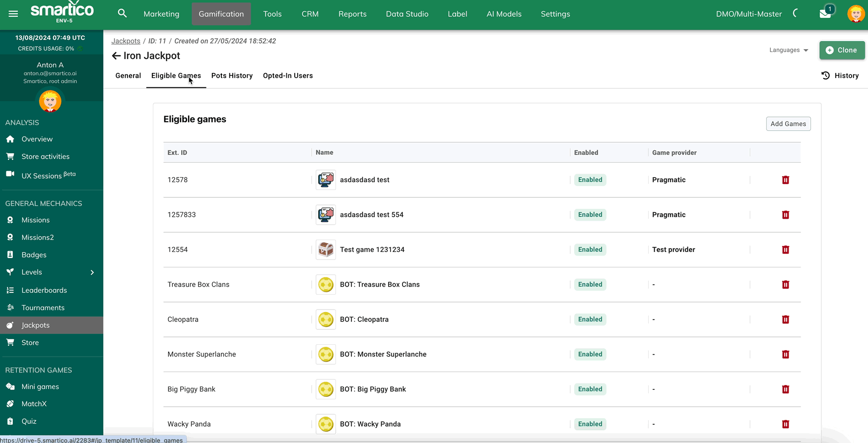
Task: Open the Gamification top menu
Action: pos(221,14)
